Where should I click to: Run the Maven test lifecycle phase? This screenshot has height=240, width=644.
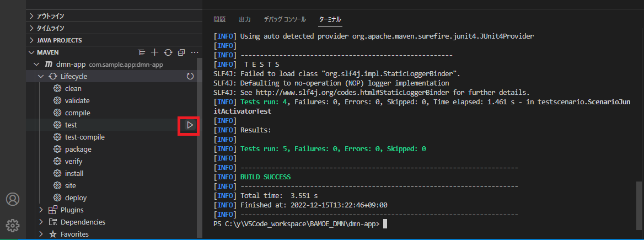point(189,125)
